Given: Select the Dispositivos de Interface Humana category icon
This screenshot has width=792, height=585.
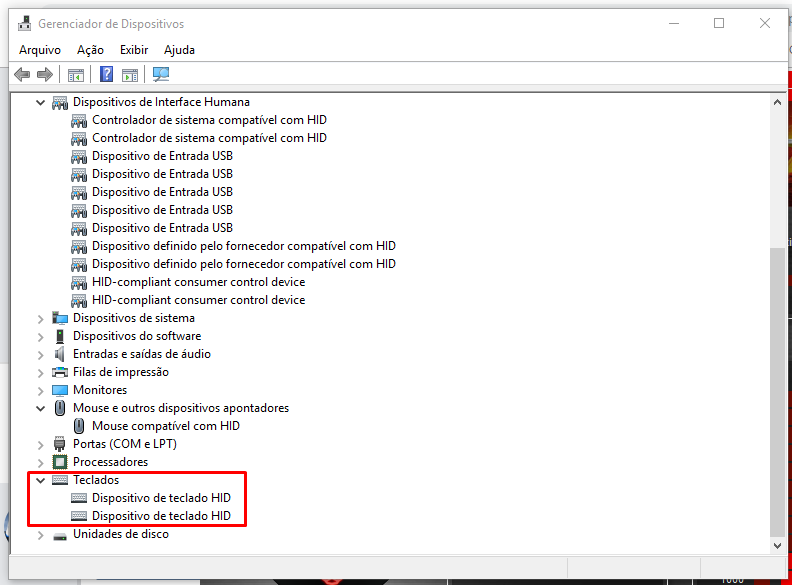Looking at the screenshot, I should tap(60, 103).
